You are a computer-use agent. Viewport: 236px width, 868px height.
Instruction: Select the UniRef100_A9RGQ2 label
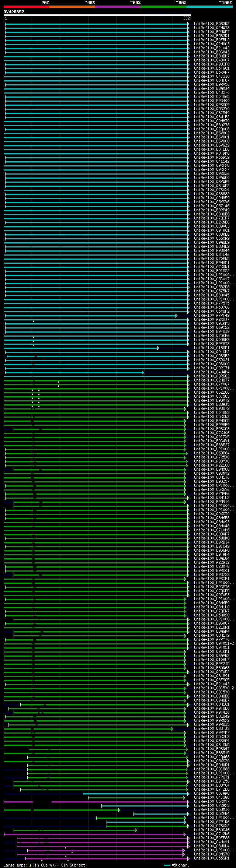tap(212, 376)
